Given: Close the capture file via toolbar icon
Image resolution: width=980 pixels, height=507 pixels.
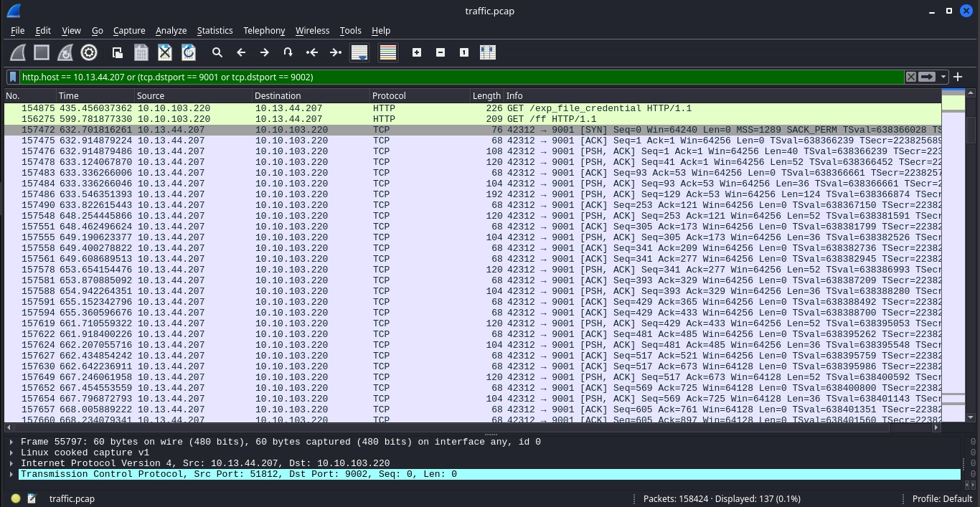Looking at the screenshot, I should (165, 52).
